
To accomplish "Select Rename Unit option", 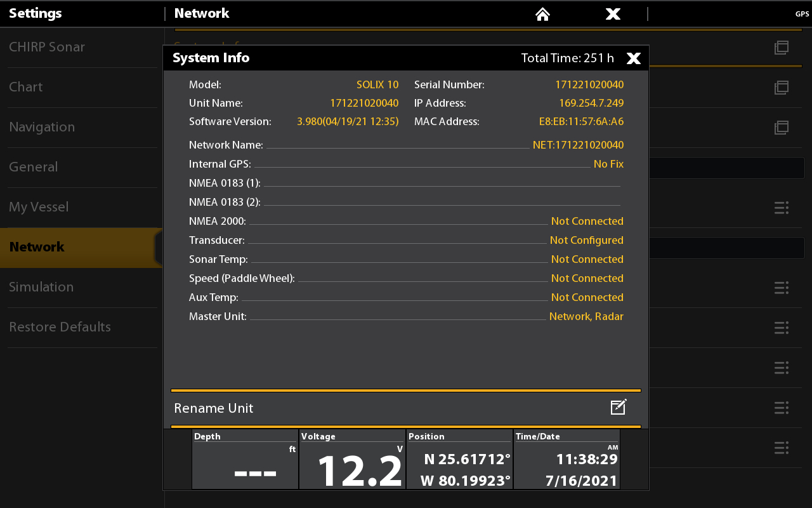I will [x=406, y=408].
